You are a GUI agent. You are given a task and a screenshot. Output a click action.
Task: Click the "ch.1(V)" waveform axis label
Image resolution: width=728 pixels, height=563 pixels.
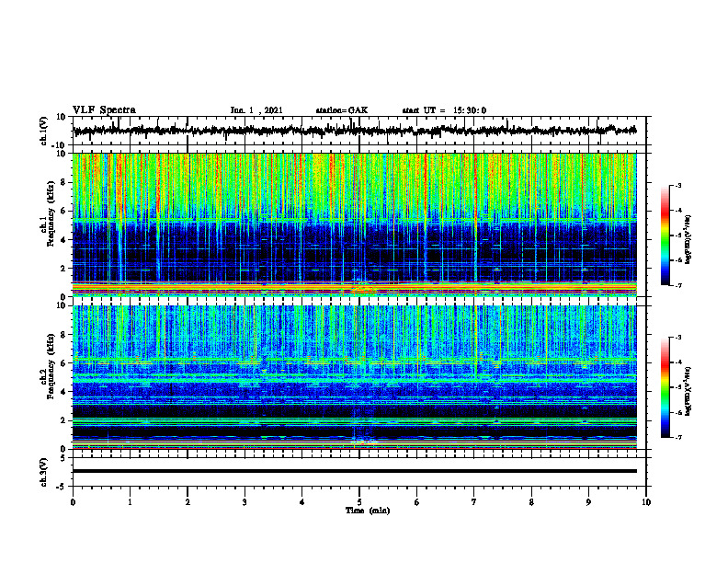click(44, 131)
